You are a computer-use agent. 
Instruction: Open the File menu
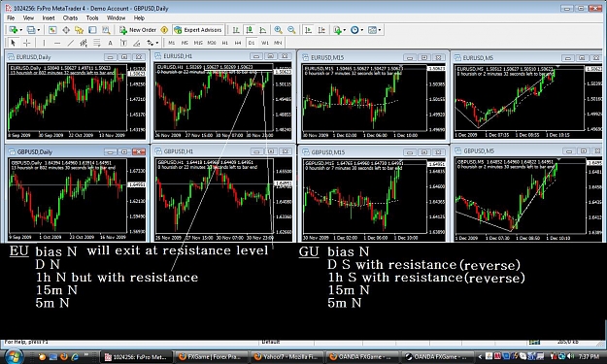click(11, 17)
